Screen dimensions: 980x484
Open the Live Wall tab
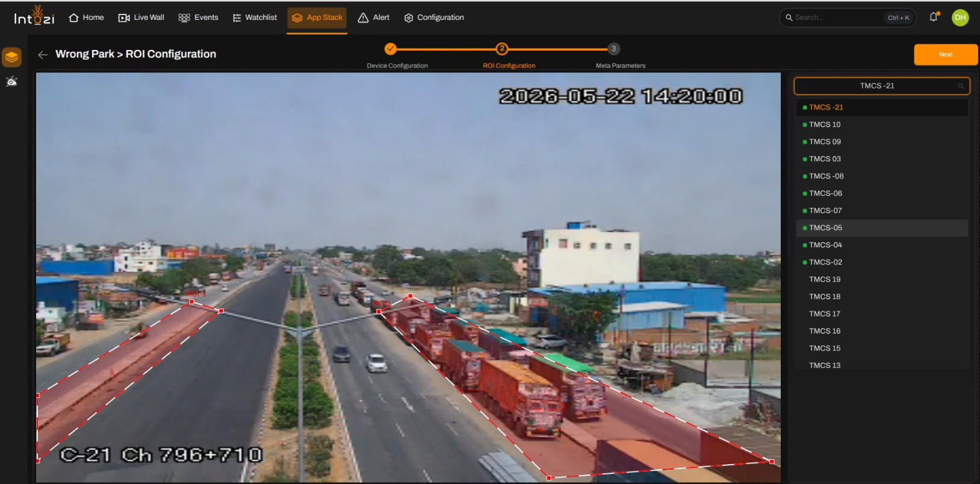coord(141,17)
